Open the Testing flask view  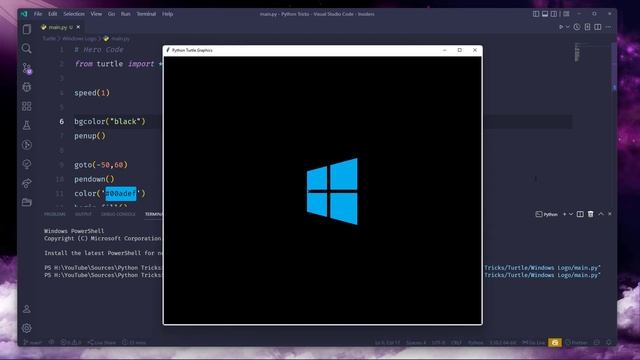click(x=27, y=126)
